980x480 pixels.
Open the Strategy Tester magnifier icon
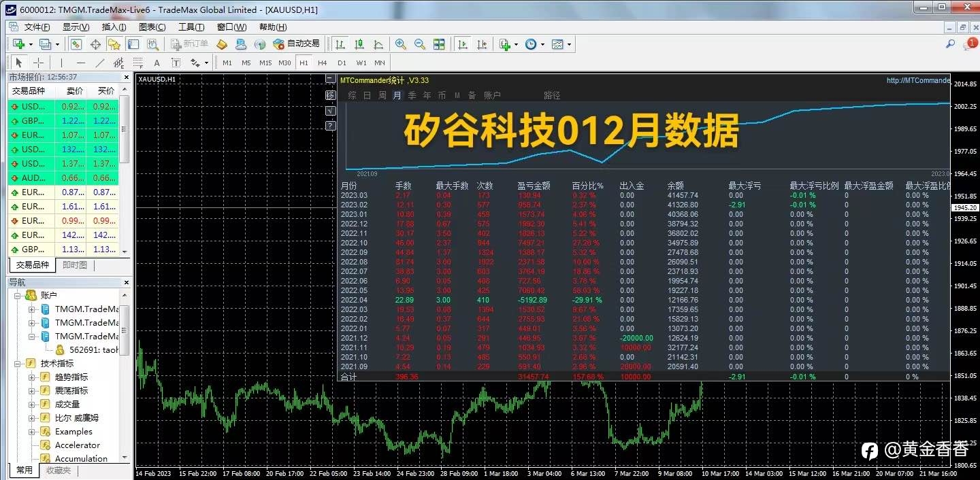152,44
